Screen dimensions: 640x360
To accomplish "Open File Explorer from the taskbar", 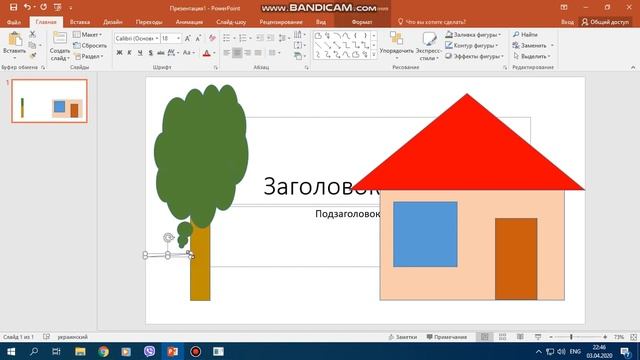I will tap(80, 351).
